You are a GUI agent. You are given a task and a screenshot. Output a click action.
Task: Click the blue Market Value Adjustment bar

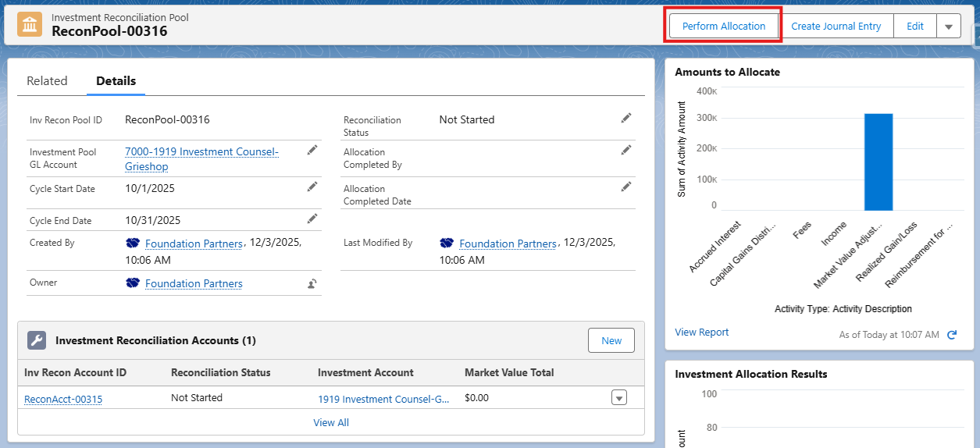click(878, 162)
